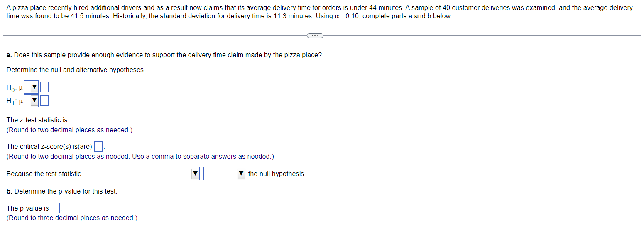Viewport: 644px width, 252px height.
Task: Click the blank p-value entry box for part b
Action: [55, 208]
